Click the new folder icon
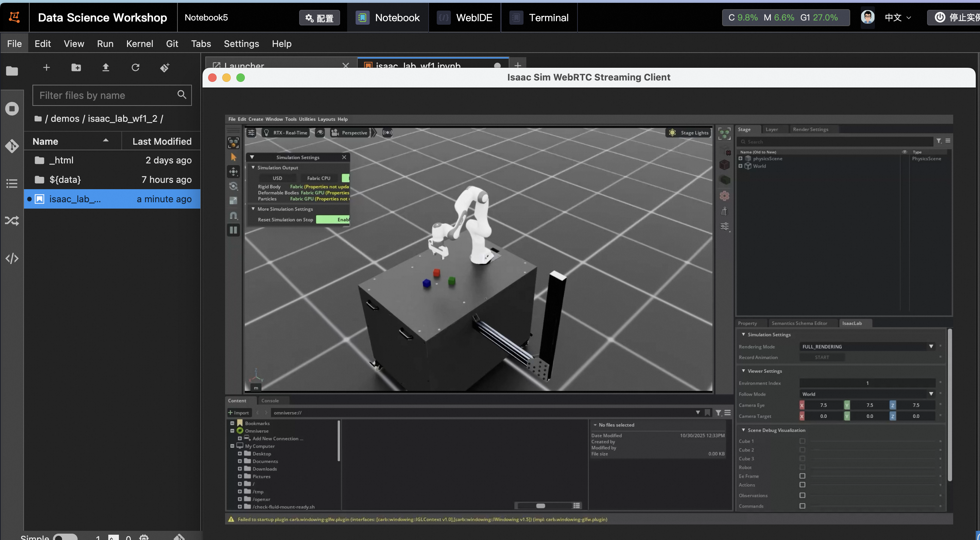 pyautogui.click(x=76, y=68)
